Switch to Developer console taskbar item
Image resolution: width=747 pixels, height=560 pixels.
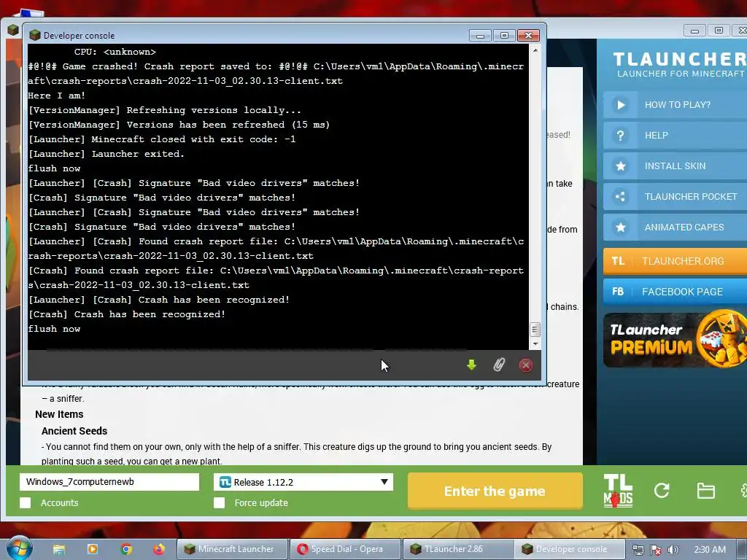[x=570, y=549]
